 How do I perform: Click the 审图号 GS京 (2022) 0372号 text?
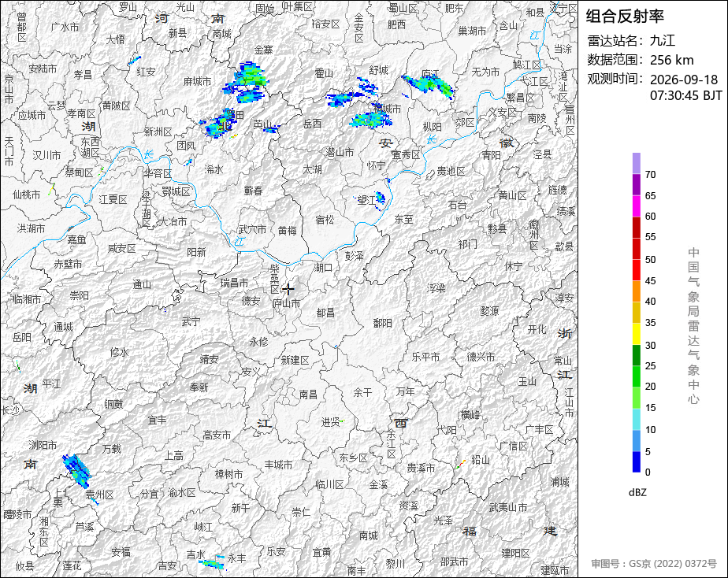[x=654, y=564]
